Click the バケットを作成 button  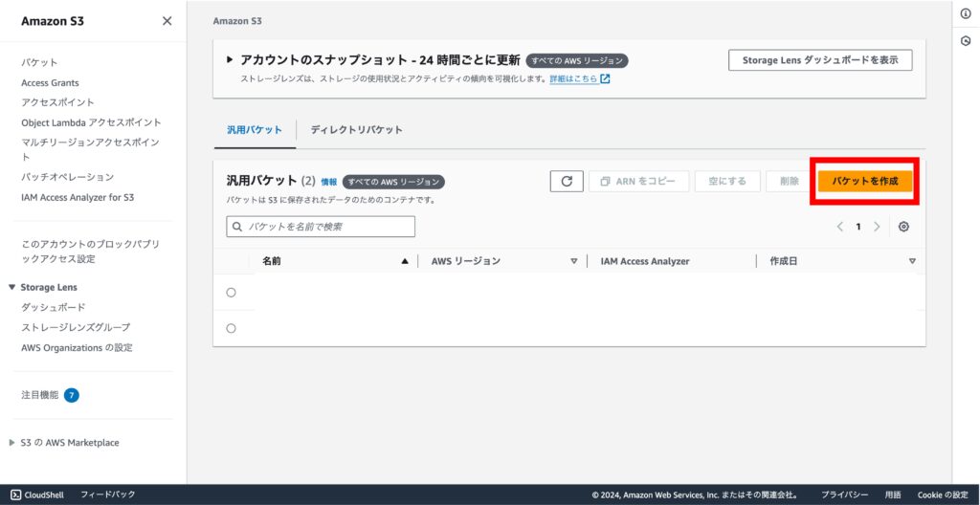865,182
